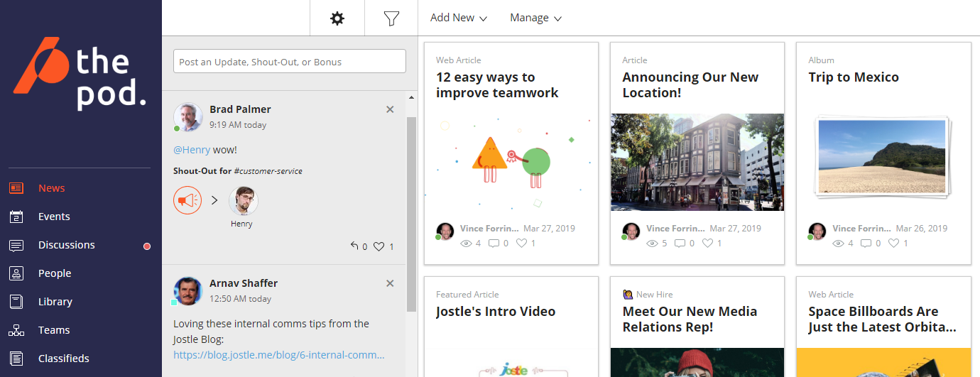Expand the Manage dropdown
Screen dimensions: 980x377
pos(536,18)
